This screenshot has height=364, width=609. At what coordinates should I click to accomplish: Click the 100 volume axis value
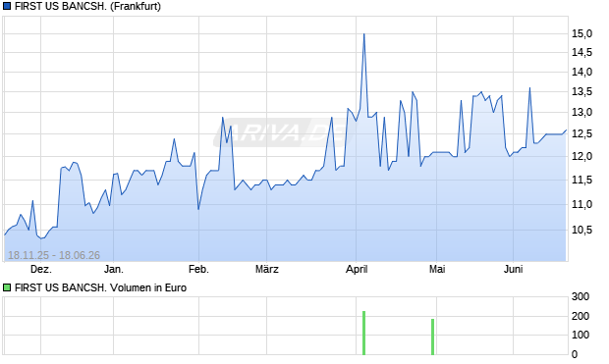click(x=581, y=335)
